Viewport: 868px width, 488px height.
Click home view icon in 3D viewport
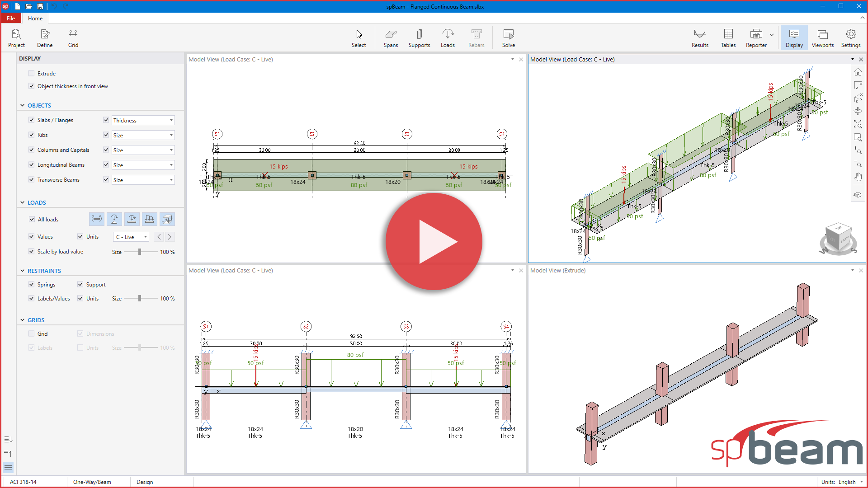pos(858,72)
